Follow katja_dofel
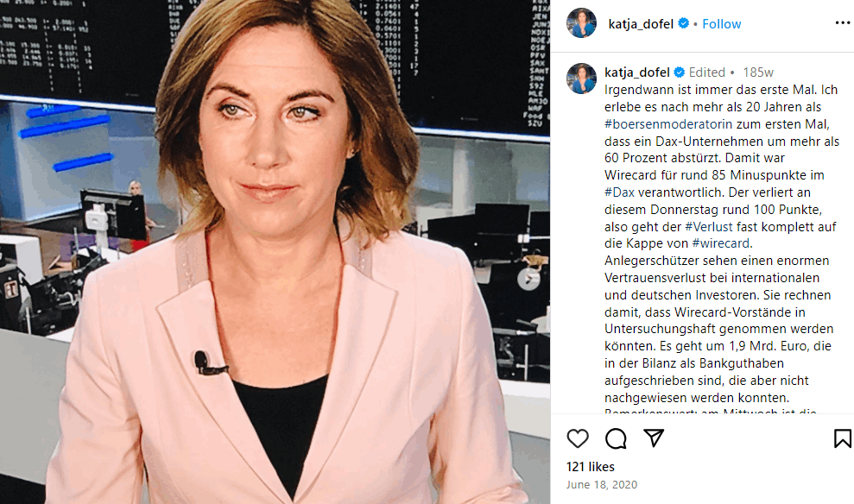The image size is (854, 504). (x=721, y=24)
